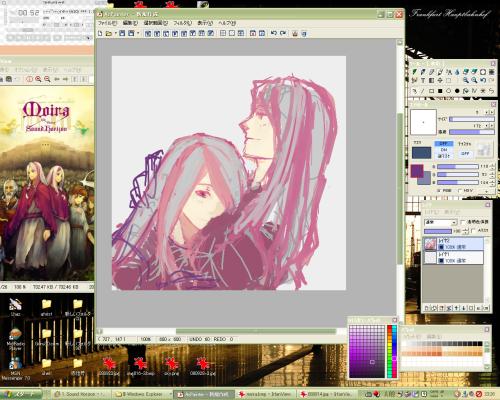Toggle visibility of top layer (レイヤ2)
The width and height of the screenshot is (500, 400).
click(441, 247)
